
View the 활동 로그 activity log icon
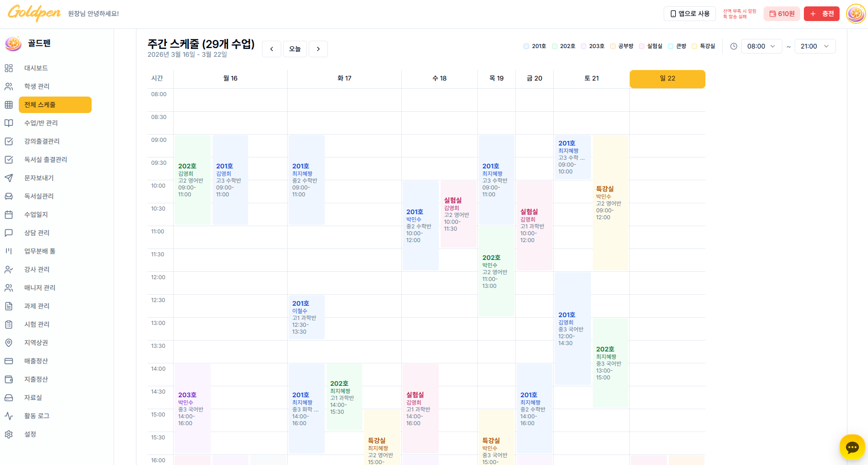click(x=9, y=416)
